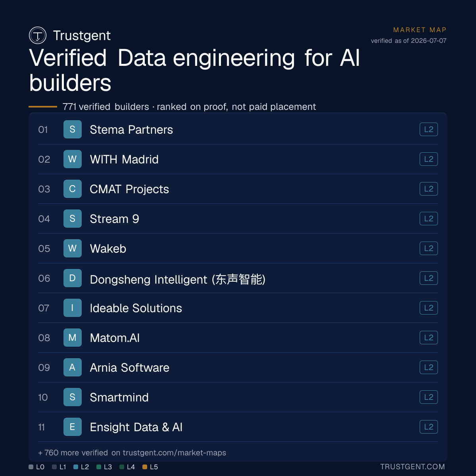Click the Trustgent circular logo icon
Viewport: 476px width, 476px height.
(x=38, y=35)
